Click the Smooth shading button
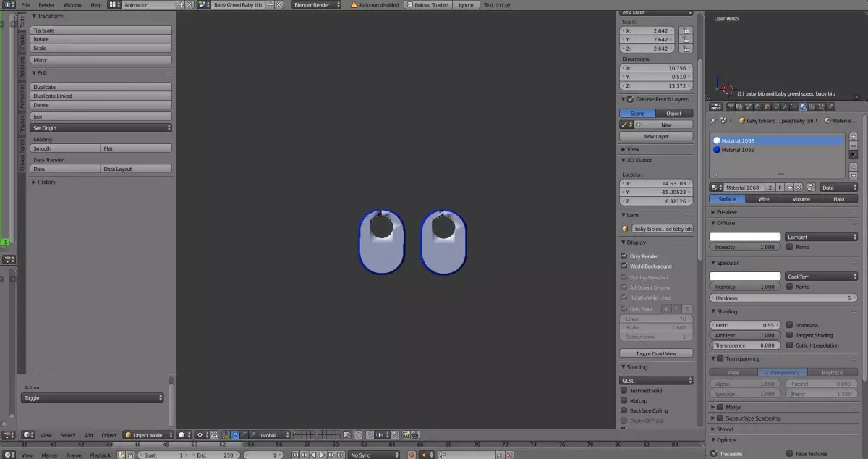This screenshot has width=868, height=459. tap(65, 148)
